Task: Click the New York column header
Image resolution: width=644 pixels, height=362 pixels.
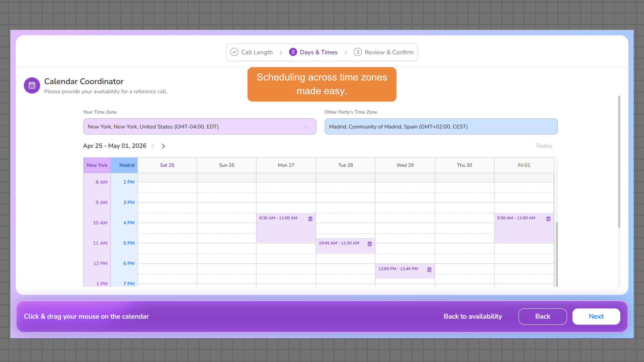Action: [x=97, y=165]
